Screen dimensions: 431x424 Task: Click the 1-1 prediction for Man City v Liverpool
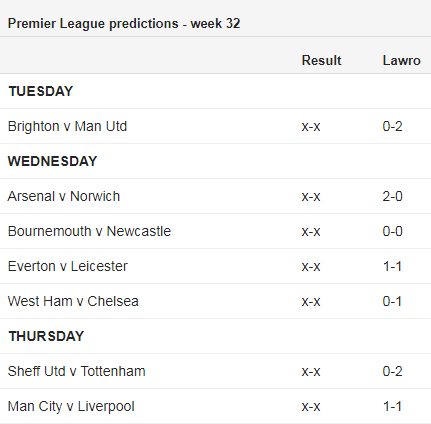pos(392,406)
